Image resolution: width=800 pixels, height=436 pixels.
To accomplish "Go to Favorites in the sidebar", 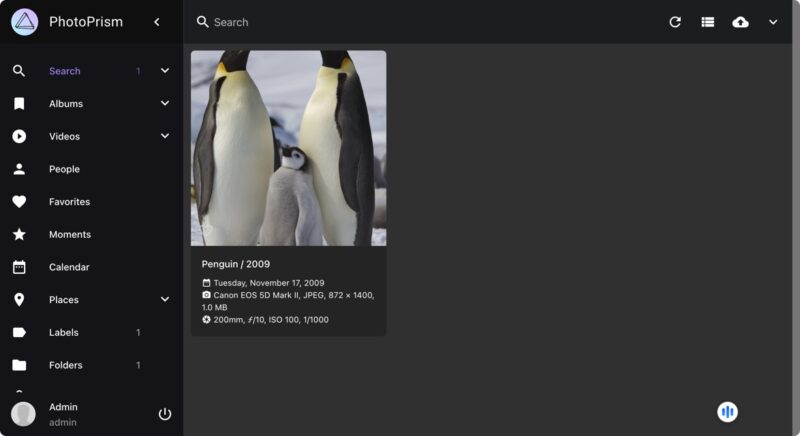I will coord(69,202).
